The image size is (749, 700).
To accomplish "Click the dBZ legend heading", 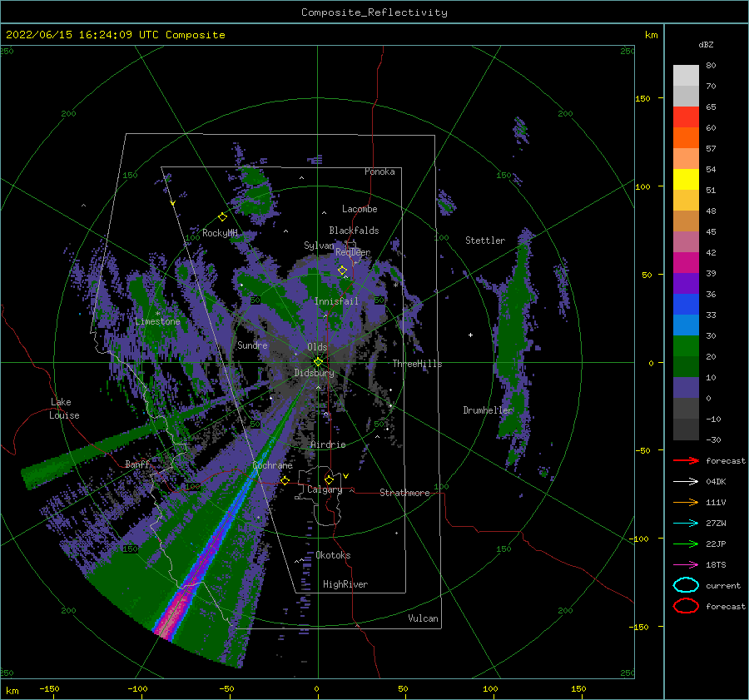I will pos(706,44).
